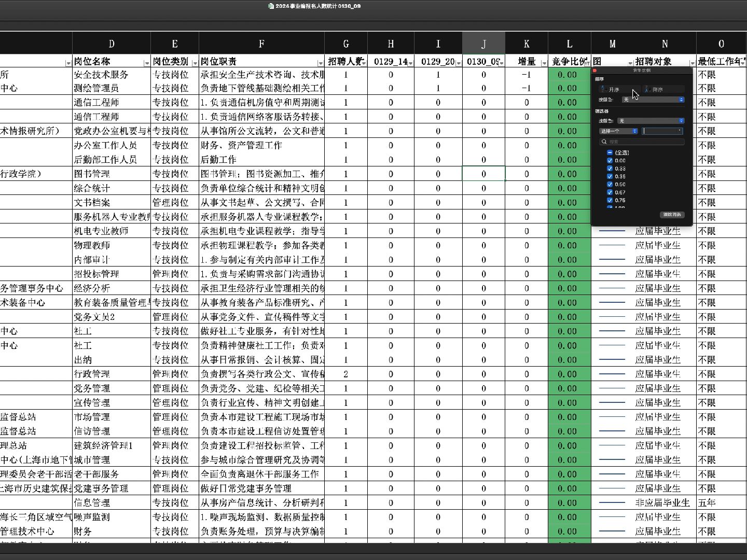Viewport: 747px width, 560px height.
Task: Uncheck the 0.67 filter value
Action: click(610, 192)
